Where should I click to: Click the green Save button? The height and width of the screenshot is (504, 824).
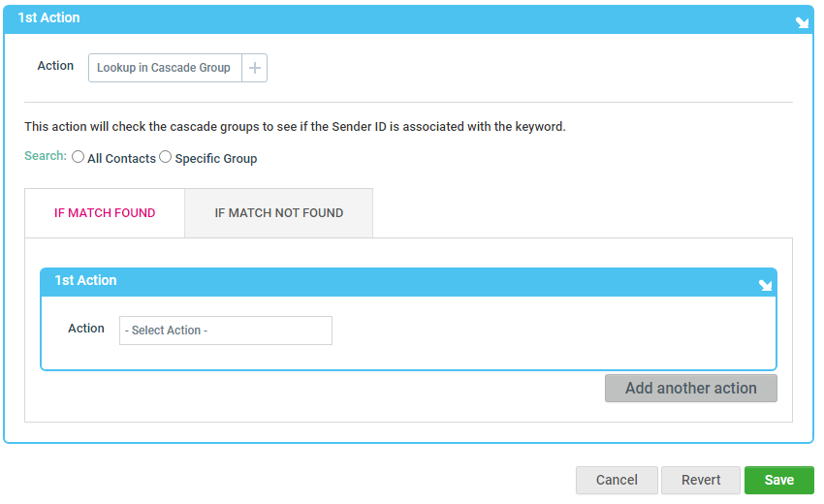pyautogui.click(x=778, y=480)
